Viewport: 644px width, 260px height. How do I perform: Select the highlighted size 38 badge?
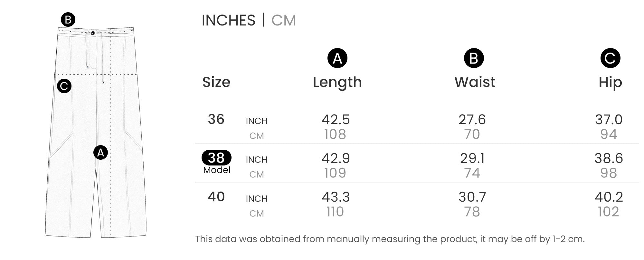coord(216,158)
